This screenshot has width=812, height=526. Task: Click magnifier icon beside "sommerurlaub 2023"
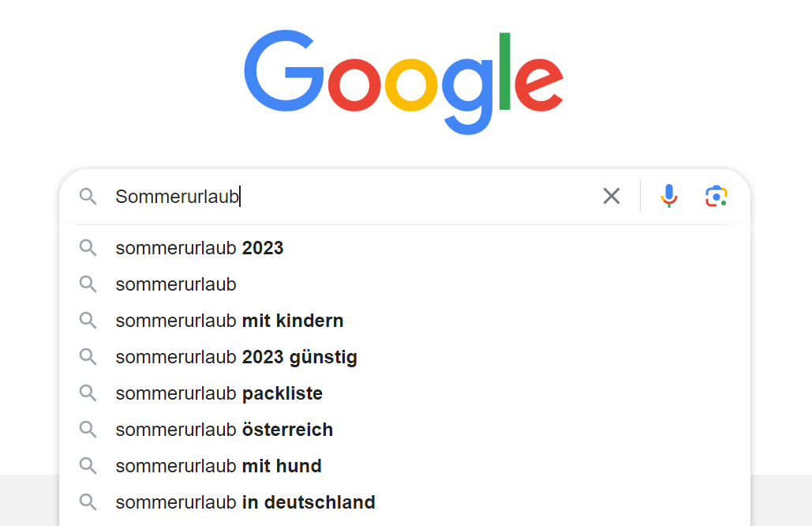tap(88, 248)
